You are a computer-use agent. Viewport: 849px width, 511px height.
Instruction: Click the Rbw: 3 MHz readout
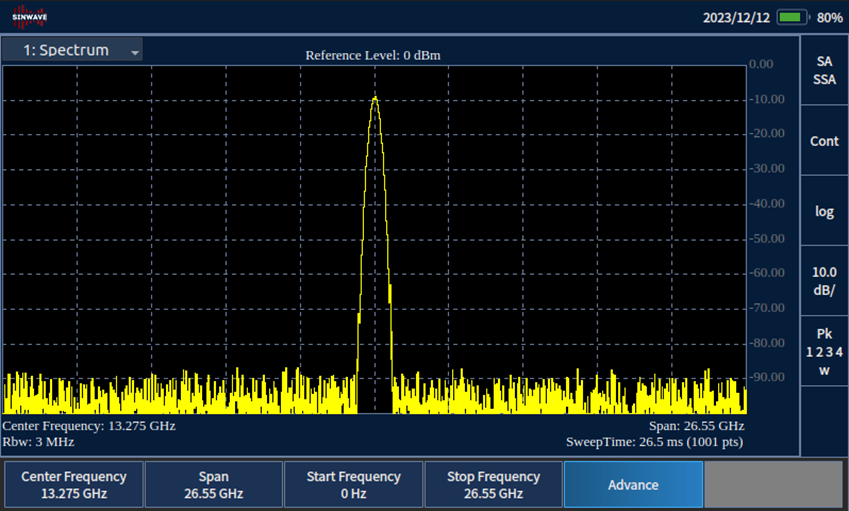point(38,441)
